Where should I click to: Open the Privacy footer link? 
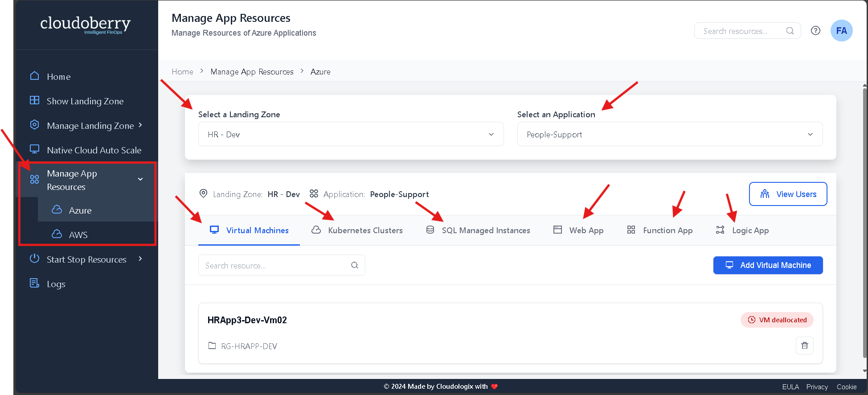click(817, 387)
